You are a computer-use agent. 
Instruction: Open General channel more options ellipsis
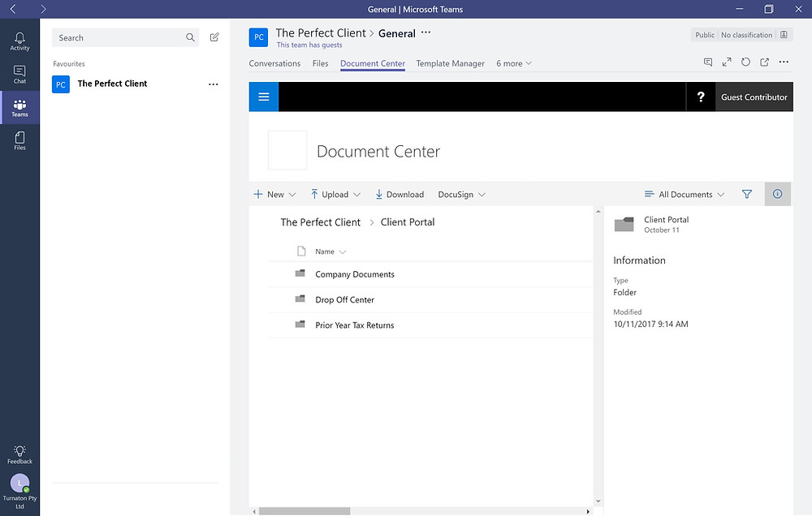(425, 32)
